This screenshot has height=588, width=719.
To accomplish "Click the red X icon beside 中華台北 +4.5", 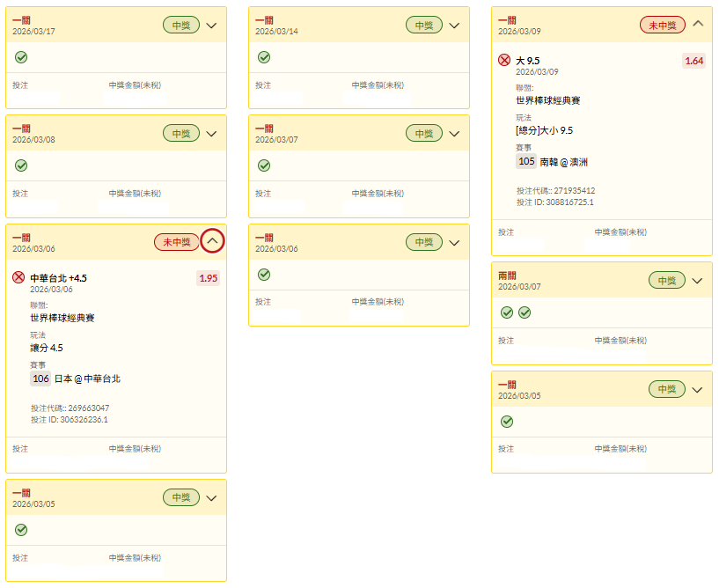I will [18, 278].
